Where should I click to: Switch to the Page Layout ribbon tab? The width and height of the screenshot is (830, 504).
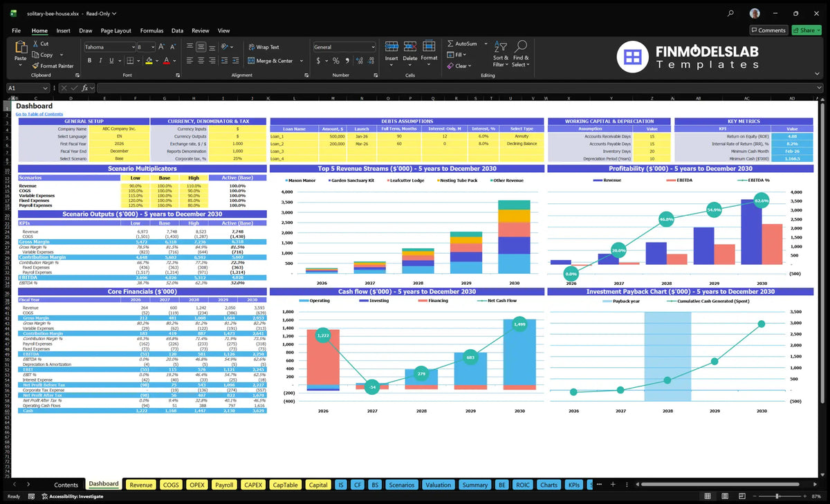[116, 30]
